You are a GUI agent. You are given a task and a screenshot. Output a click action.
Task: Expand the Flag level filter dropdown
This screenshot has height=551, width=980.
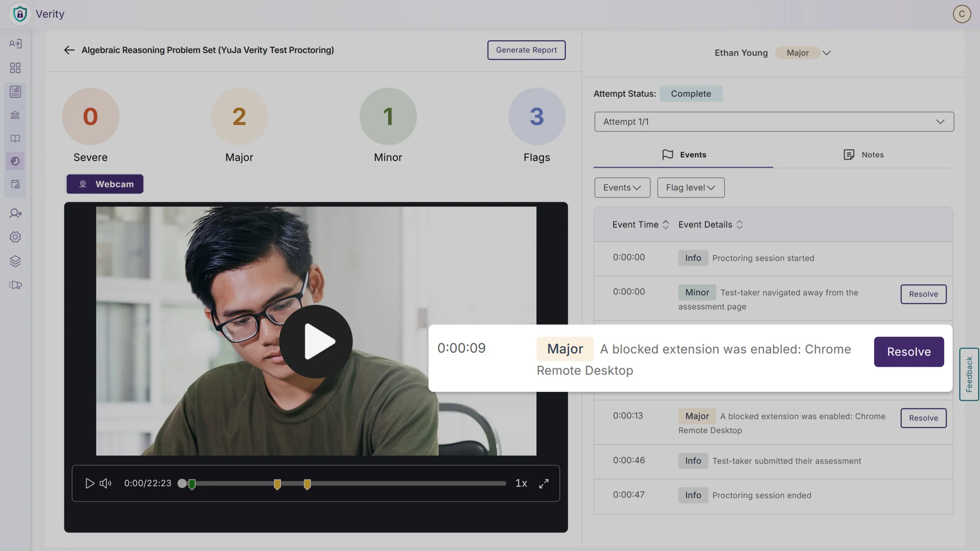click(691, 187)
